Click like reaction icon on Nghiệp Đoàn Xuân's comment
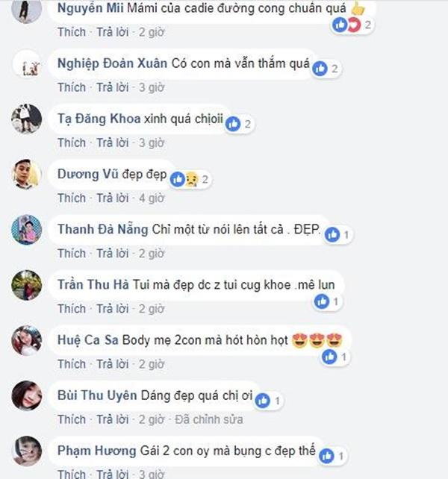 click(x=321, y=69)
